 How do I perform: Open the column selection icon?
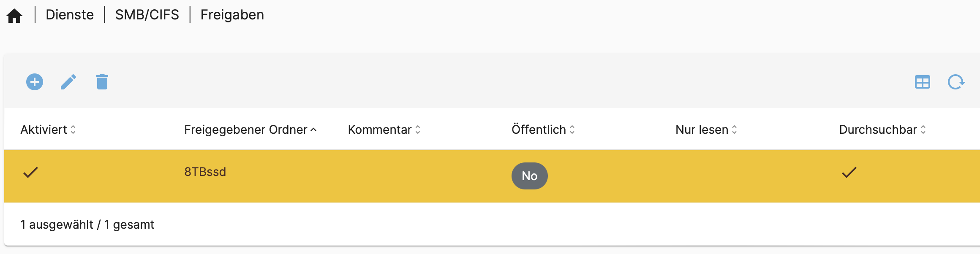(x=922, y=82)
